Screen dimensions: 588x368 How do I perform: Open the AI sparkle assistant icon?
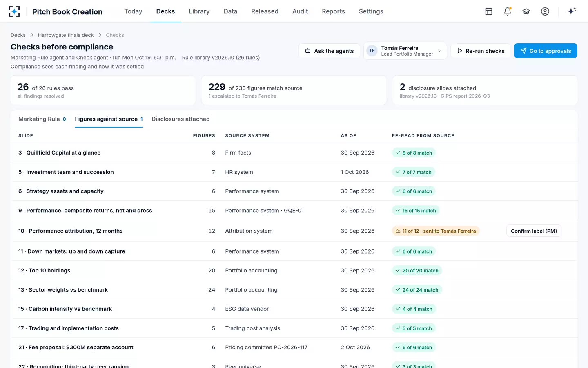(x=572, y=11)
